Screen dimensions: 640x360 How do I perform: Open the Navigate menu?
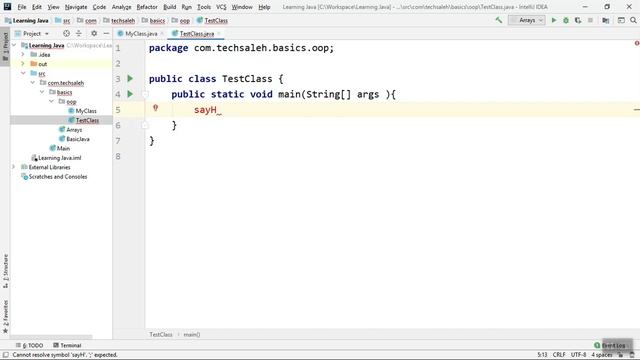[76, 7]
